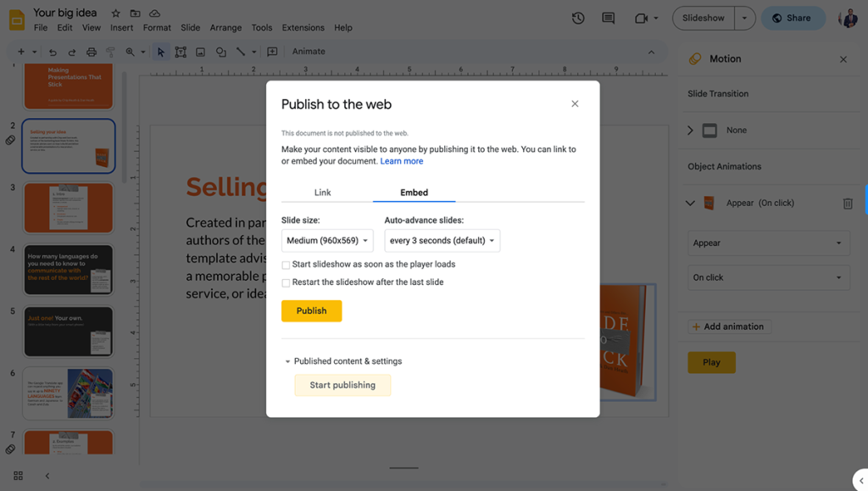
Task: Play the animations in Motion panel
Action: (x=711, y=363)
